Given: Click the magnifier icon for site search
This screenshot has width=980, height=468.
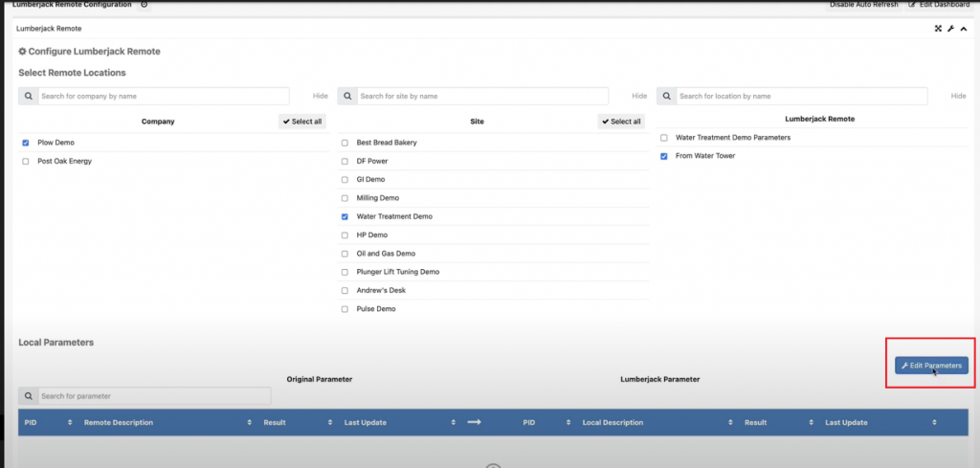Looking at the screenshot, I should 347,97.
